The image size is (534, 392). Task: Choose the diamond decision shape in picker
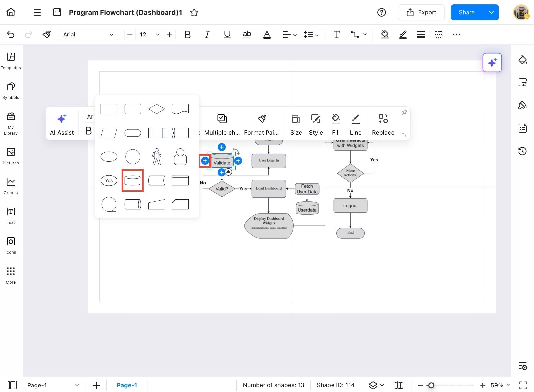[156, 109]
